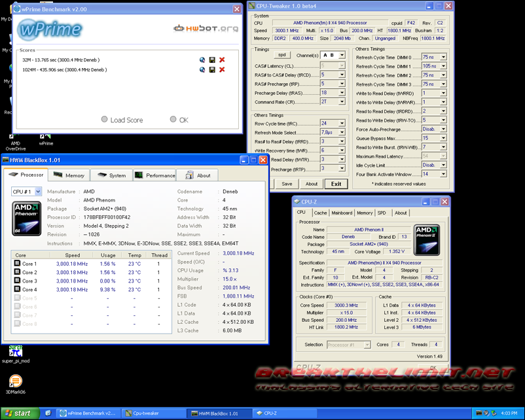Submit the 32M score online (globe icon)

pos(202,60)
